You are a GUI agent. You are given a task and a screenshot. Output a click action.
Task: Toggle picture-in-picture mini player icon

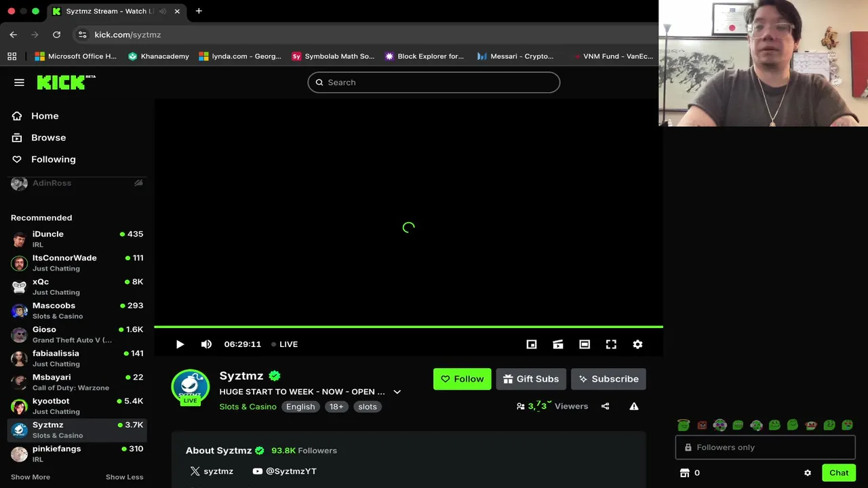point(532,344)
